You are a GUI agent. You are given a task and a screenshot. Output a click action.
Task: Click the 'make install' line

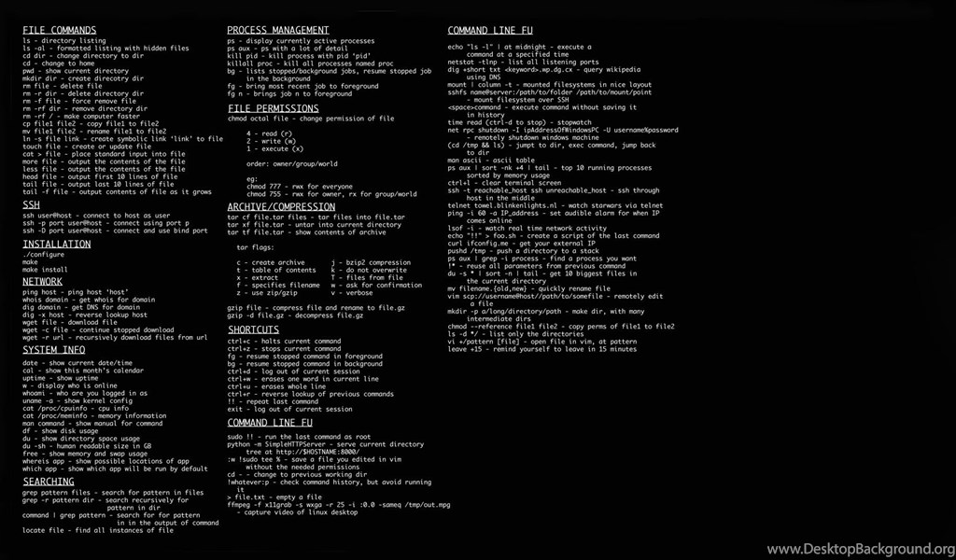point(45,270)
